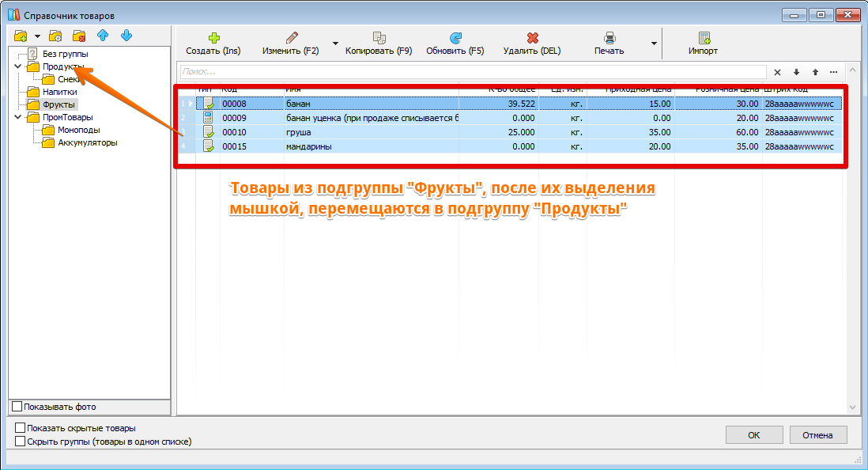Select the груша product name
Viewport: 868px width, 470px height.
(298, 132)
